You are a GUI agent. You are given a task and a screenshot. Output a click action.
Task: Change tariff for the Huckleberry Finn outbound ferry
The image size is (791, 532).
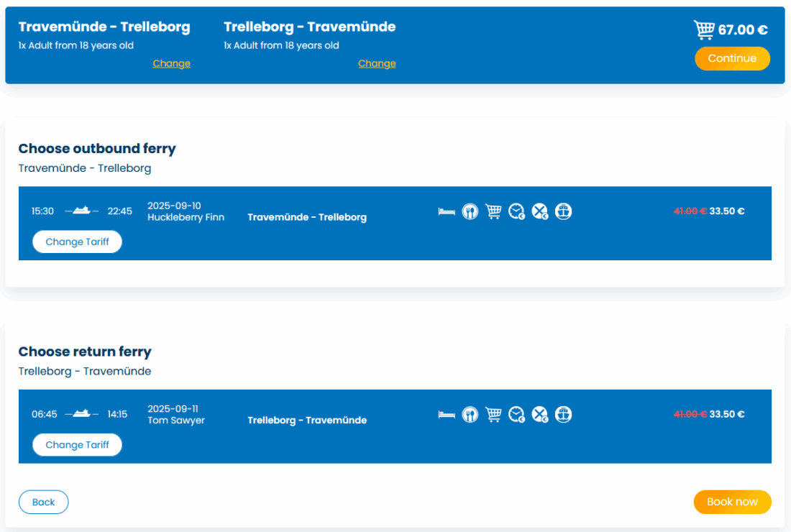(x=77, y=242)
